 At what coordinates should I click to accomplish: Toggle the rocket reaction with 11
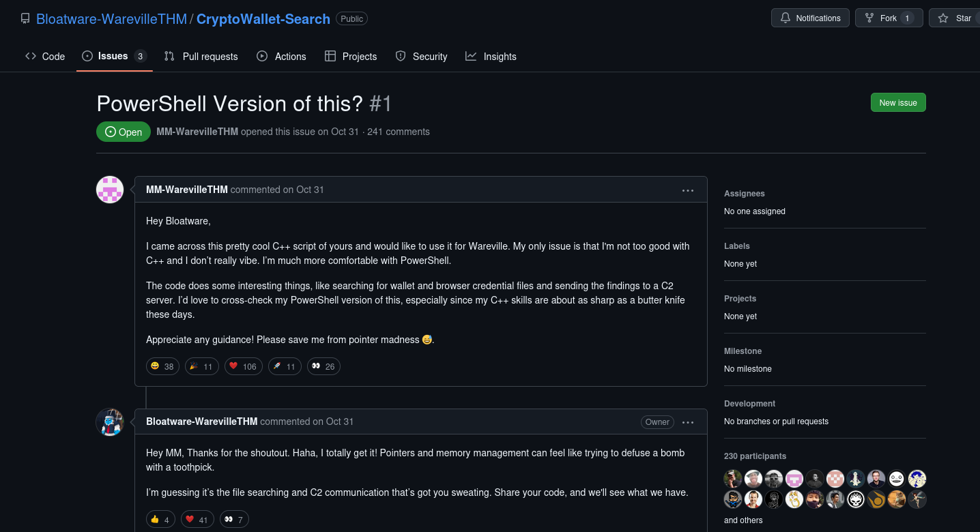(285, 366)
